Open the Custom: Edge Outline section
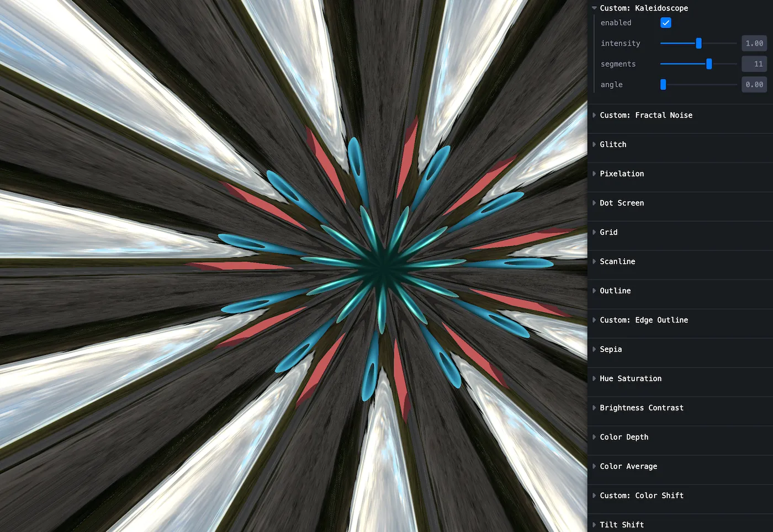 click(643, 320)
